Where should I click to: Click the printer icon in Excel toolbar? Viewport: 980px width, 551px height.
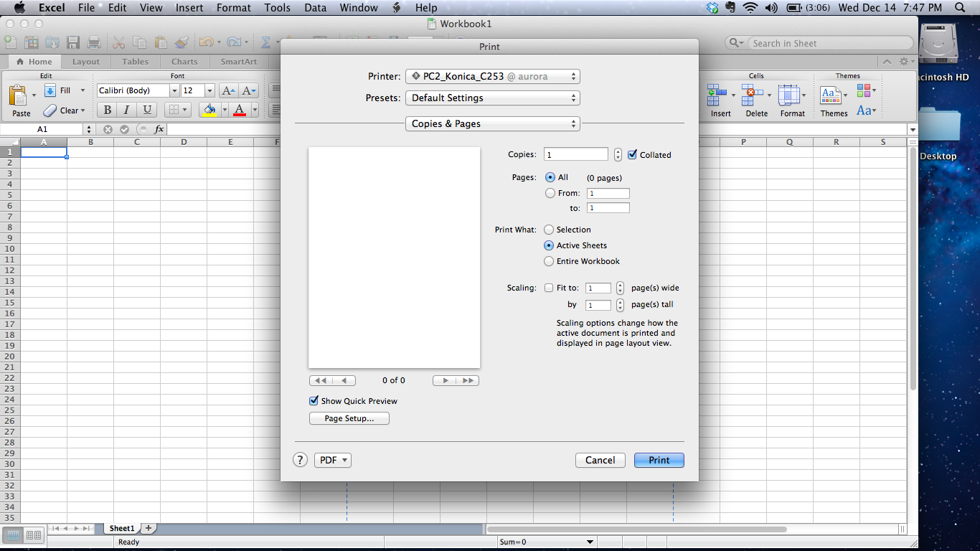[x=93, y=42]
